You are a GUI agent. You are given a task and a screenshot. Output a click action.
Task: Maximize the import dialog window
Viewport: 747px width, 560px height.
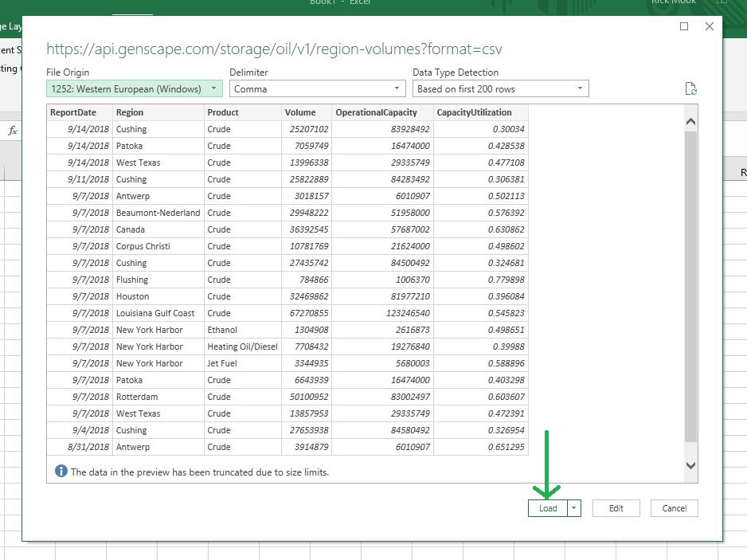684,26
